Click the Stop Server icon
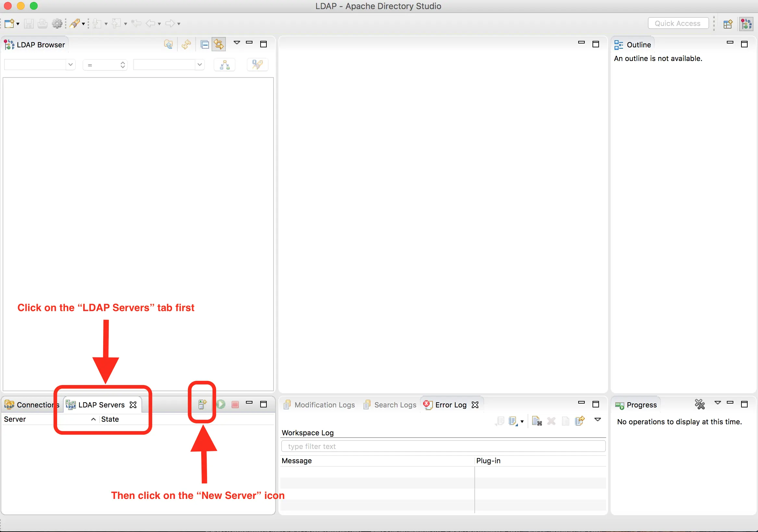Viewport: 758px width, 532px height. pyautogui.click(x=235, y=405)
